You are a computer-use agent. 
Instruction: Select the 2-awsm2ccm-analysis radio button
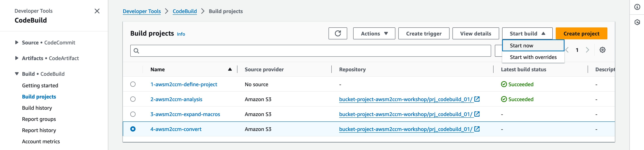point(133,99)
